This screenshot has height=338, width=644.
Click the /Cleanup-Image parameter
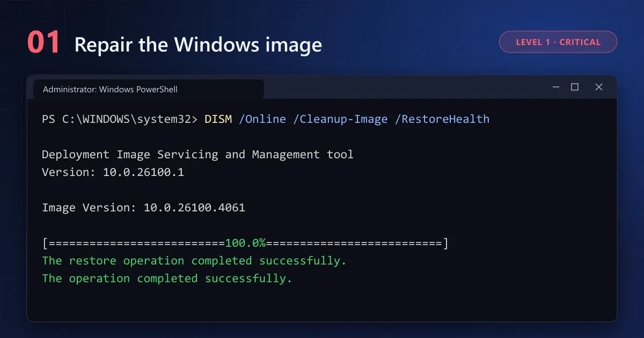[x=340, y=119]
